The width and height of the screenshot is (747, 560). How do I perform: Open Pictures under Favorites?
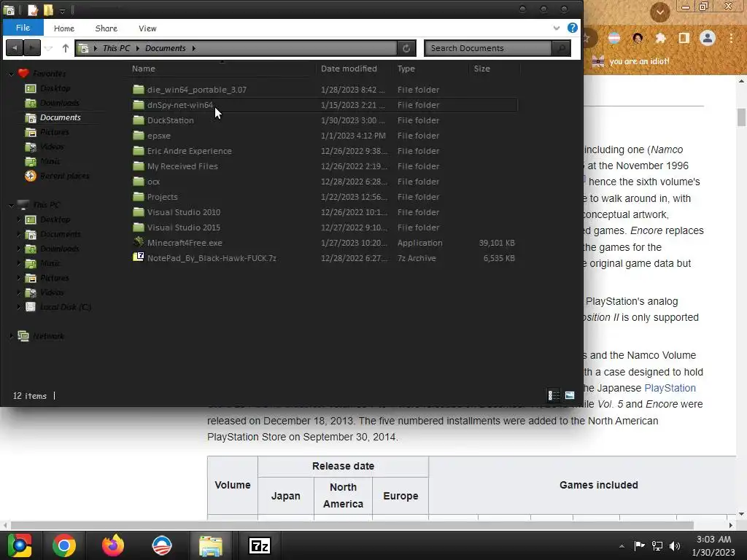[47, 132]
